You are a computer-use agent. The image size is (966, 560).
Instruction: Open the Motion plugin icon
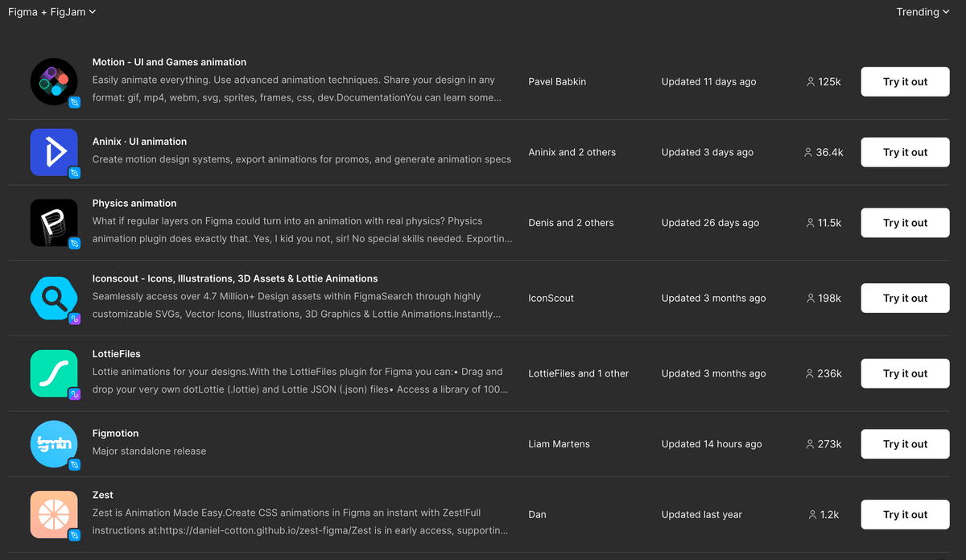[x=54, y=81]
